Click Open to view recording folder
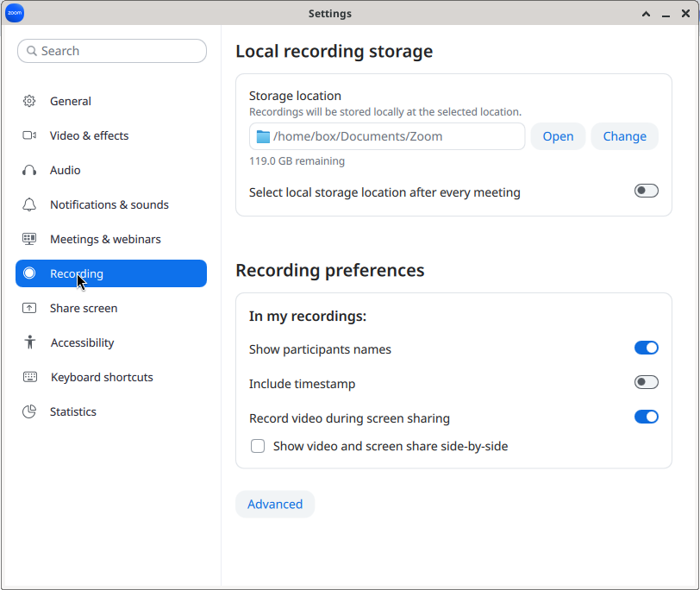The image size is (700, 590). (x=558, y=136)
